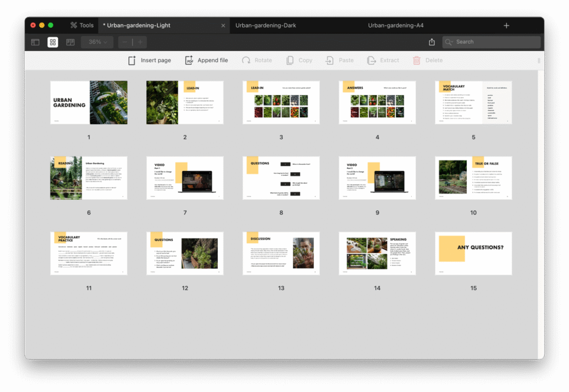569x392 pixels.
Task: Open search options via magnifier chevron
Action: [450, 42]
